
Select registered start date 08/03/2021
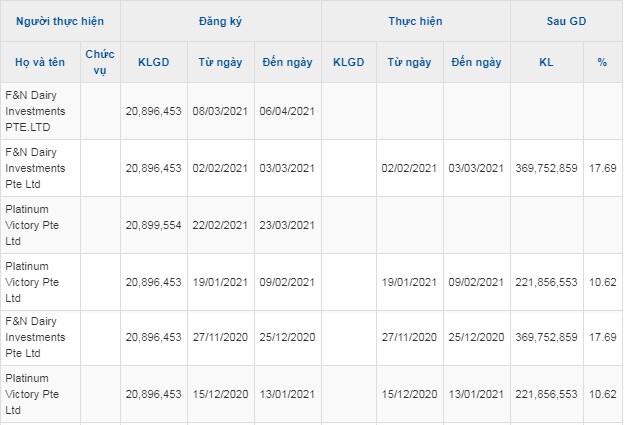[220, 111]
